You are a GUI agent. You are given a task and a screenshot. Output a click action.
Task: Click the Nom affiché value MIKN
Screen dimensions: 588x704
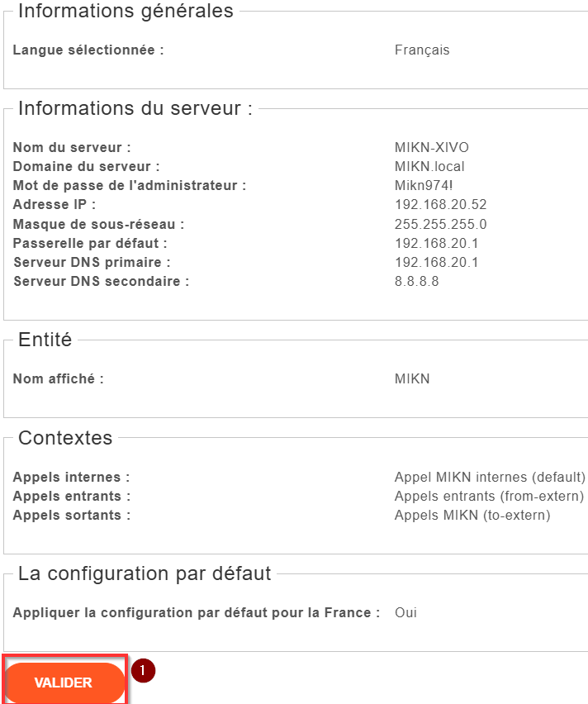[412, 379]
